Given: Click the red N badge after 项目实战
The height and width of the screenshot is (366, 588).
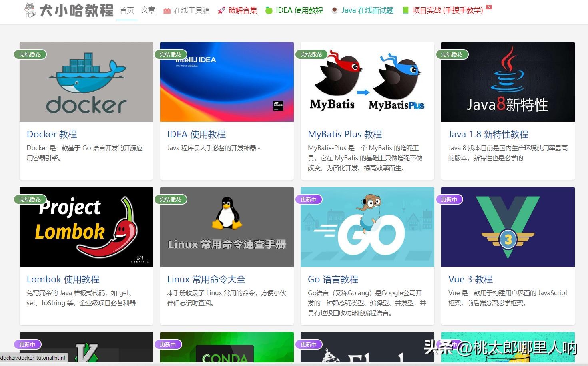Looking at the screenshot, I should click(x=489, y=7).
